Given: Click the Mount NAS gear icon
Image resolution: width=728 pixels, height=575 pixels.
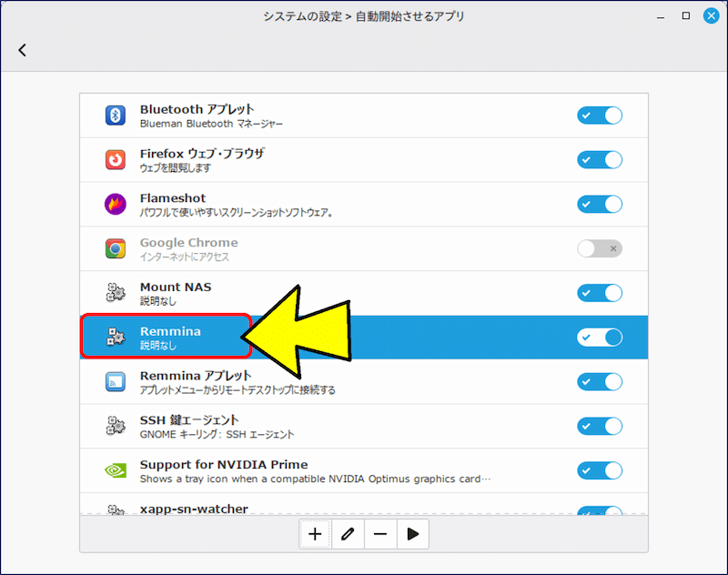Looking at the screenshot, I should coord(116,293).
